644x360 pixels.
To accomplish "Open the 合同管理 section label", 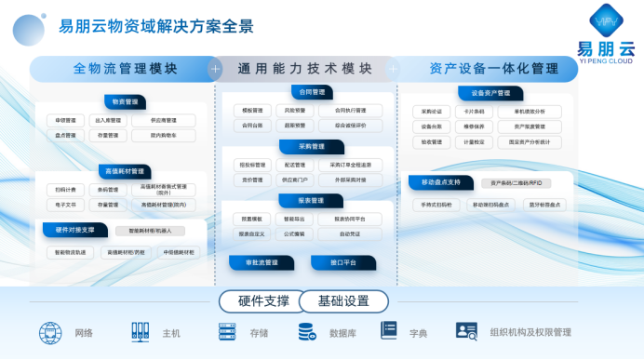I will pyautogui.click(x=312, y=92).
